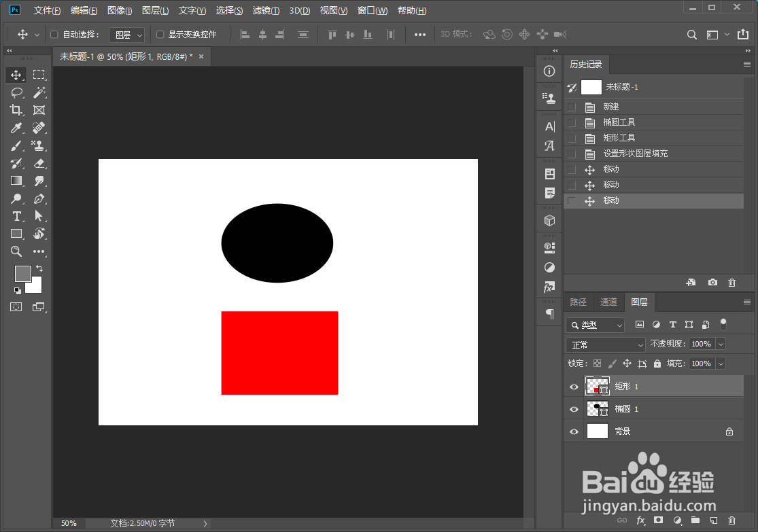The width and height of the screenshot is (758, 532).
Task: Create new group folder icon
Action: click(x=695, y=520)
